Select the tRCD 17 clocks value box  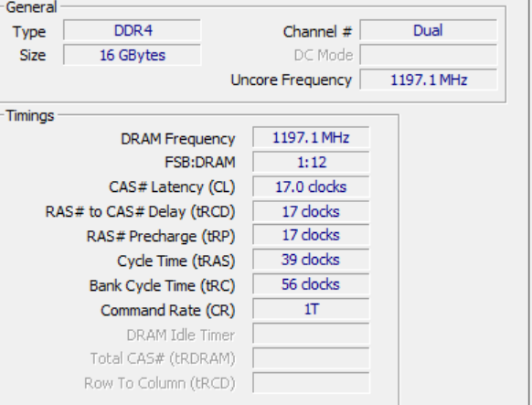point(311,212)
